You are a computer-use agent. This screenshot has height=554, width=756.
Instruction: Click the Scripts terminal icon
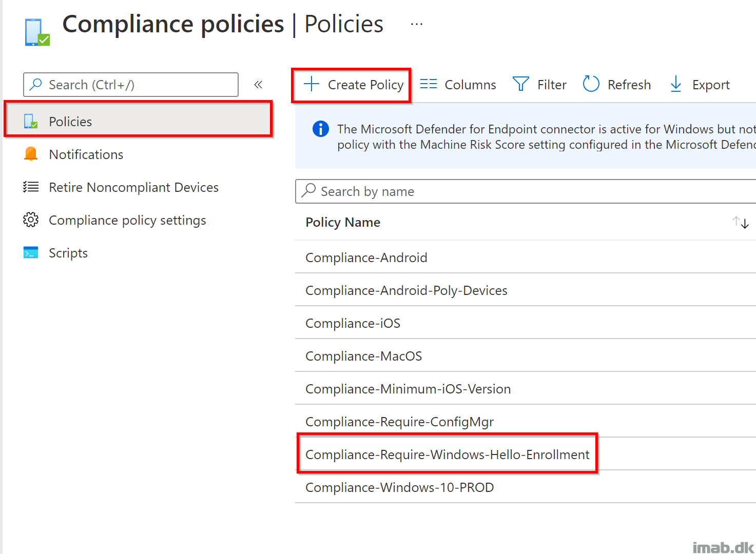[31, 252]
